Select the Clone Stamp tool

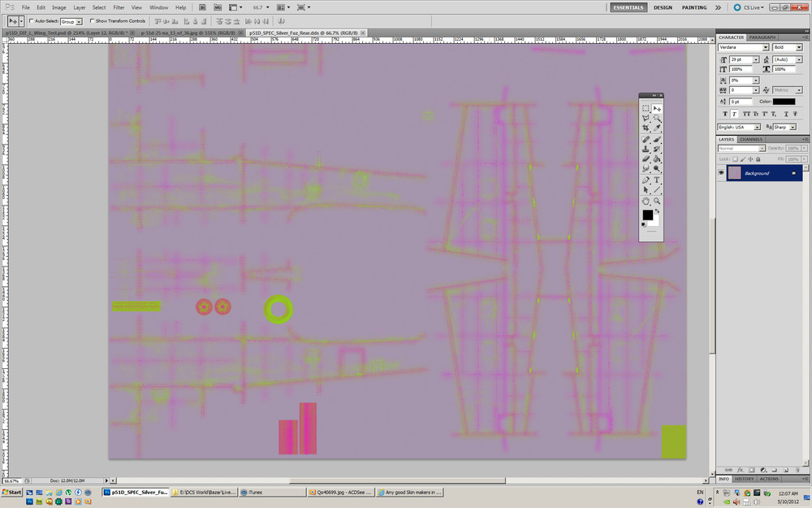646,150
